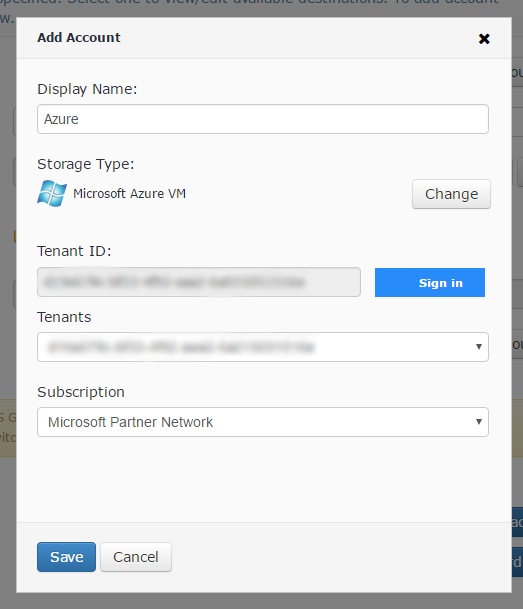Click the Microsoft Azure windows logo icon
The height and width of the screenshot is (609, 523).
click(52, 193)
